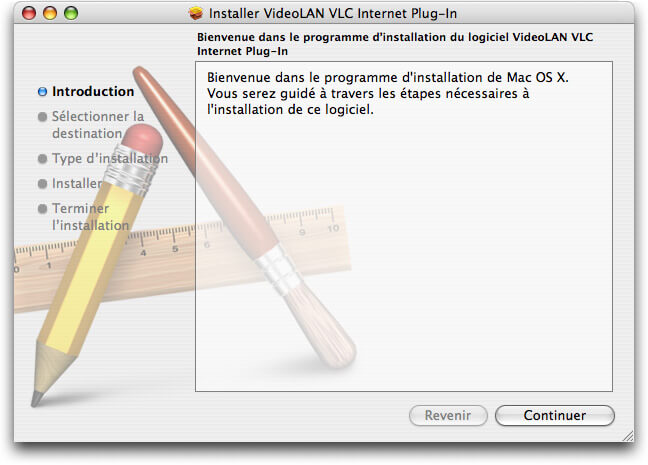The width and height of the screenshot is (648, 465).
Task: Select the Type d'installation step
Action: 110,158
